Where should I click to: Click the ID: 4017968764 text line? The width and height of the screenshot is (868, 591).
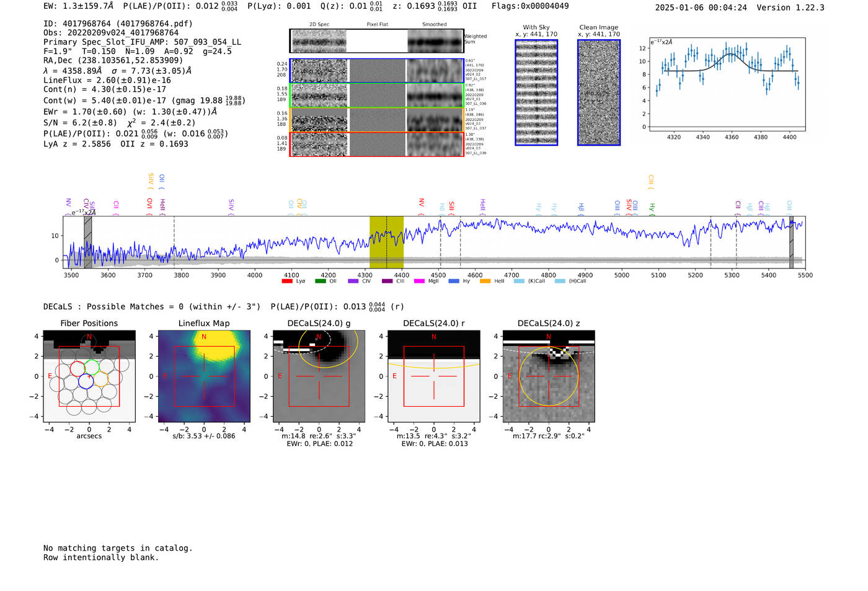point(118,24)
